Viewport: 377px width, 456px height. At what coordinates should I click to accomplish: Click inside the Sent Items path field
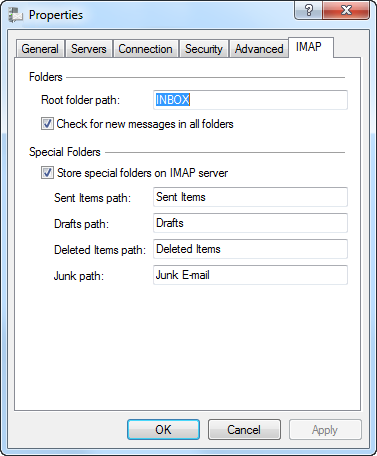[x=250, y=197]
